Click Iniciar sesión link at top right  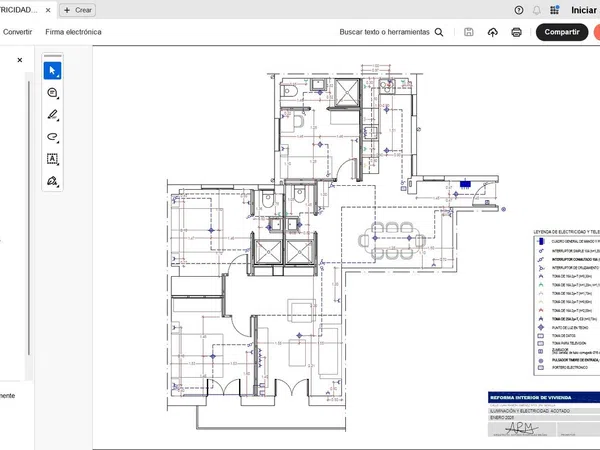tap(584, 9)
